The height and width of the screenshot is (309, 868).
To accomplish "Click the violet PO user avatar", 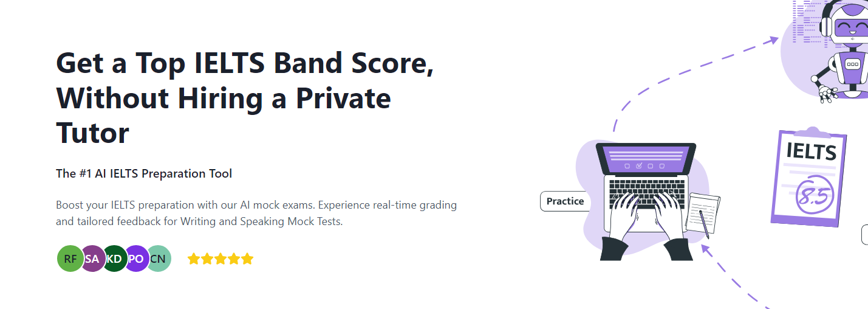I will [136, 259].
